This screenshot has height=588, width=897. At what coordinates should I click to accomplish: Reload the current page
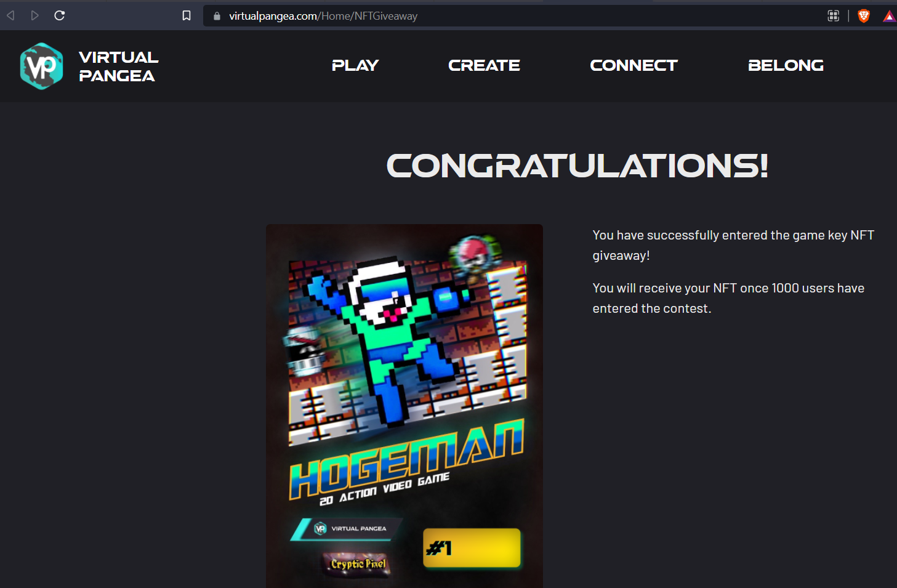click(x=60, y=15)
